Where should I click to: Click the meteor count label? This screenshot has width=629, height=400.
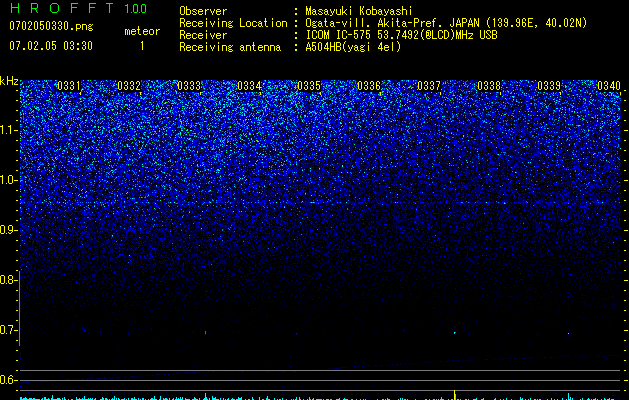(x=142, y=31)
